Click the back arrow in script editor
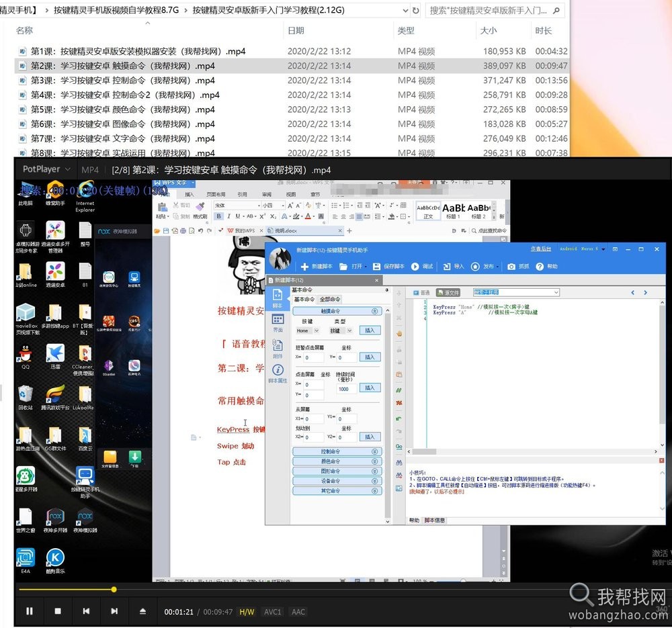Viewport: 672px width, 628px height. click(632, 293)
